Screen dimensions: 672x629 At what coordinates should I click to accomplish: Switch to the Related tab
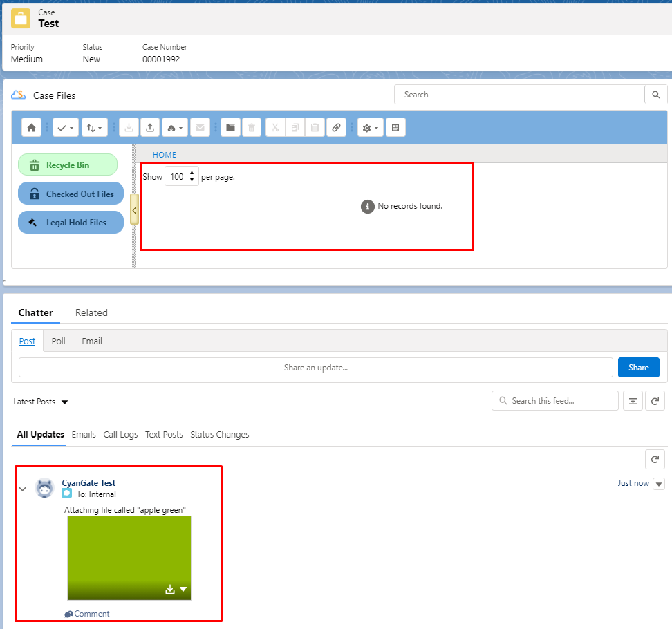pyautogui.click(x=91, y=312)
